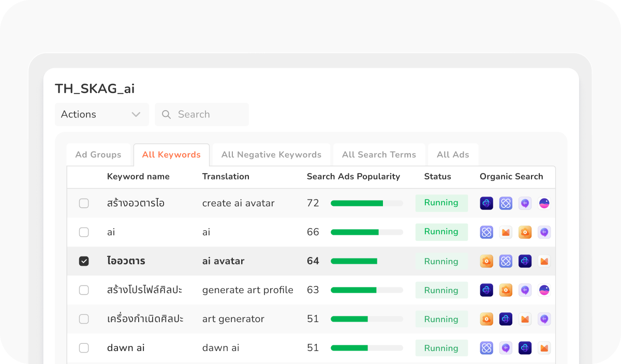Click the Running status for art generator
621x364 pixels.
pos(441,319)
